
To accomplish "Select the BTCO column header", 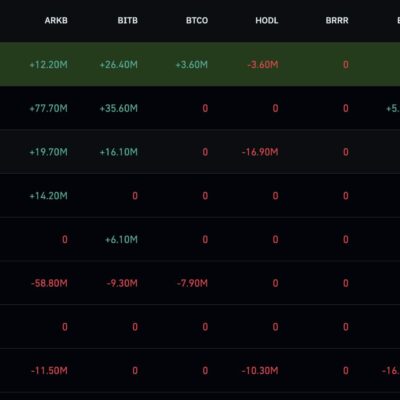I will pyautogui.click(x=197, y=21).
